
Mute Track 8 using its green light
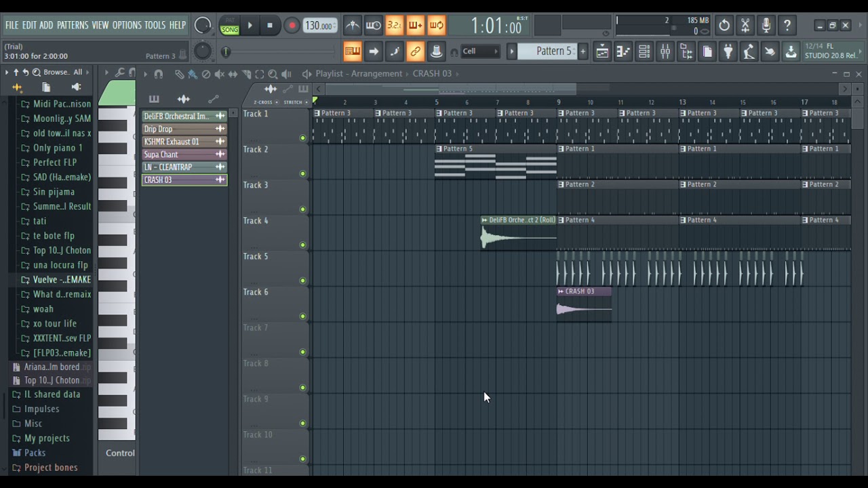click(302, 388)
